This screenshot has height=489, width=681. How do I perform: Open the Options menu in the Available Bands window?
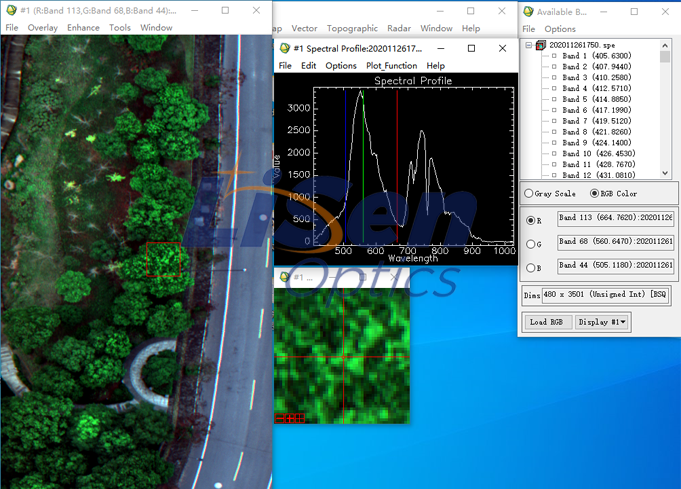pyautogui.click(x=560, y=29)
